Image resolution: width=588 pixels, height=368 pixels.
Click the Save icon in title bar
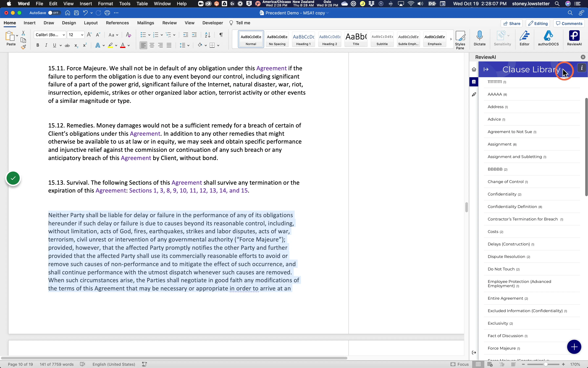77,13
